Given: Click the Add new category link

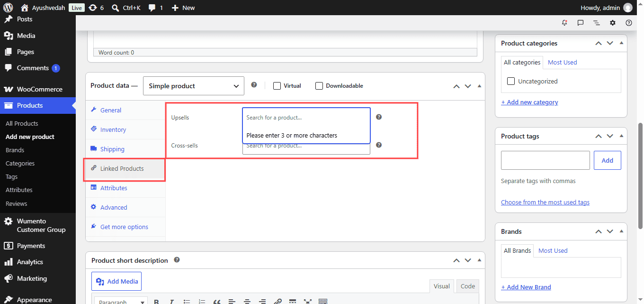Looking at the screenshot, I should pos(529,102).
